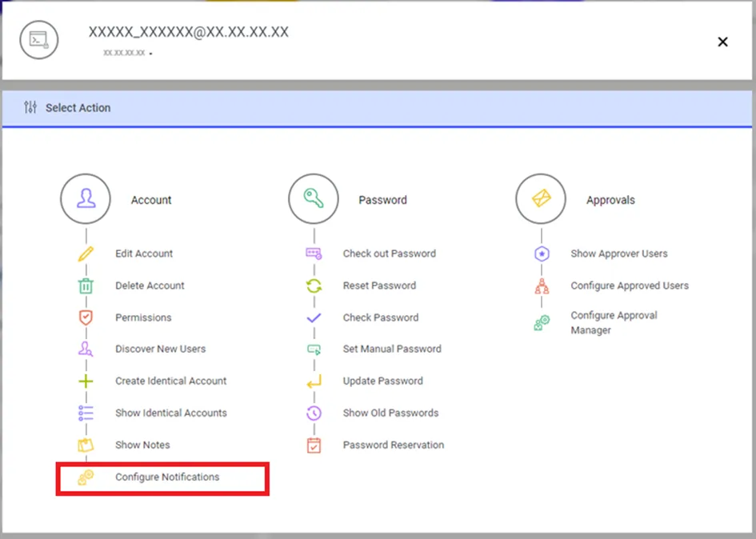Screen dimensions: 756x539
Task: Open Show Old Passwords
Action: coord(390,413)
